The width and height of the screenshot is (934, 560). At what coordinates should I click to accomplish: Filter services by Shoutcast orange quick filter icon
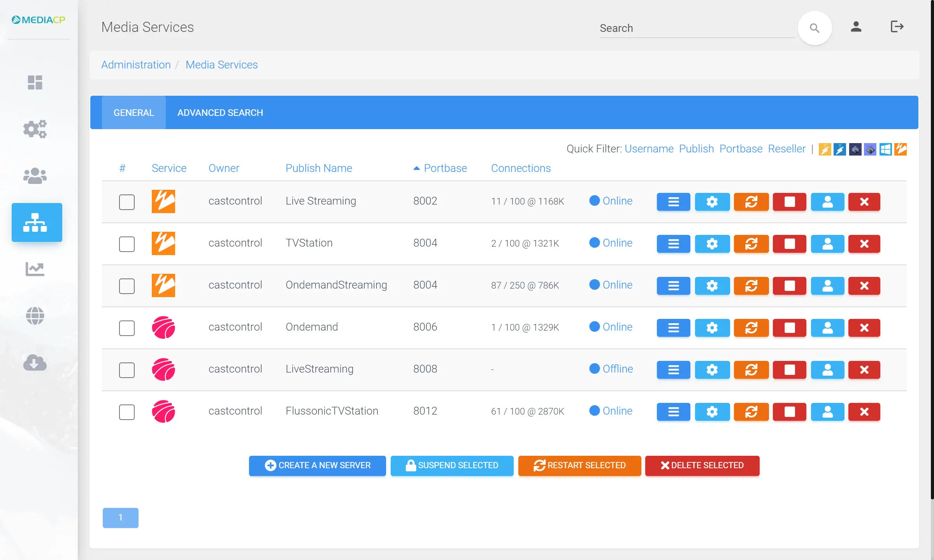pyautogui.click(x=825, y=149)
